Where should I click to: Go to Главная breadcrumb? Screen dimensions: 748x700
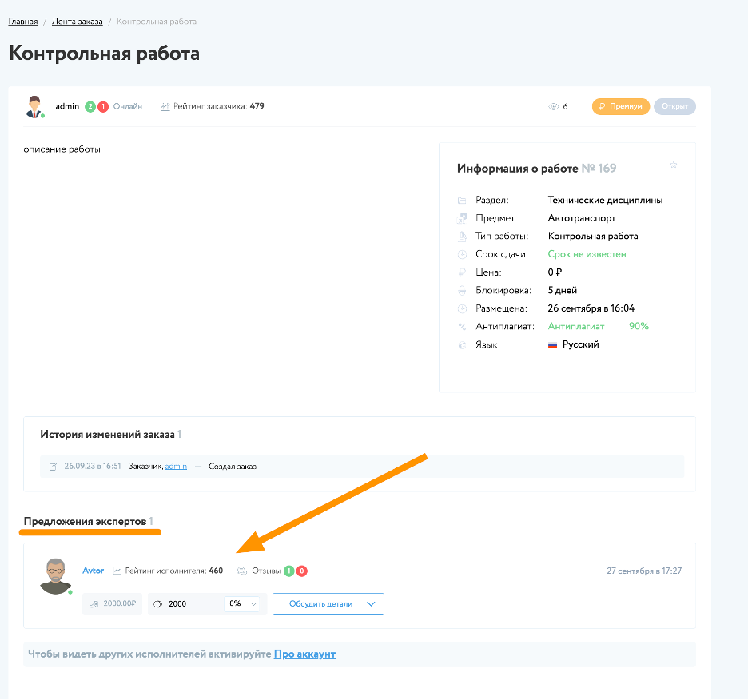pos(23,22)
